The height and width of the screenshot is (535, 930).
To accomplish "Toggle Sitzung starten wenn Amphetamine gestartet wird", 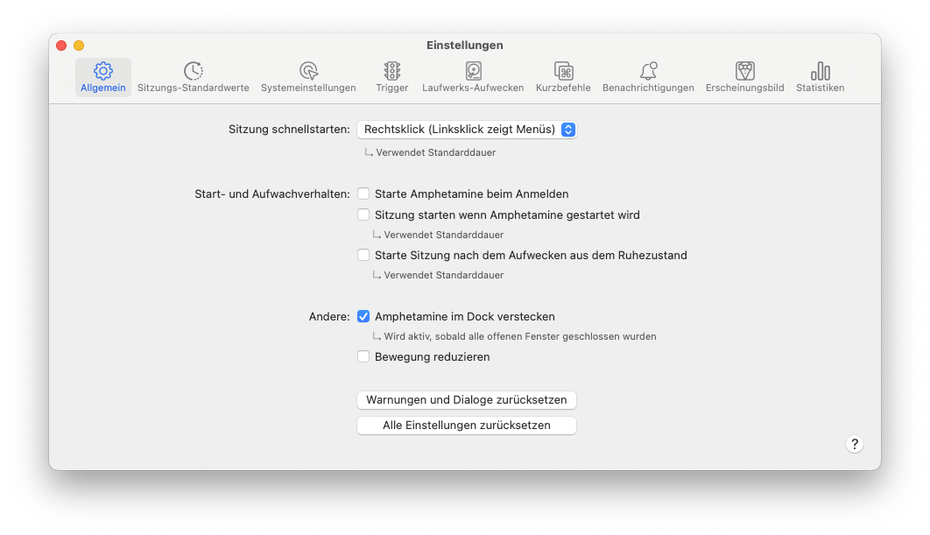I will coord(364,215).
